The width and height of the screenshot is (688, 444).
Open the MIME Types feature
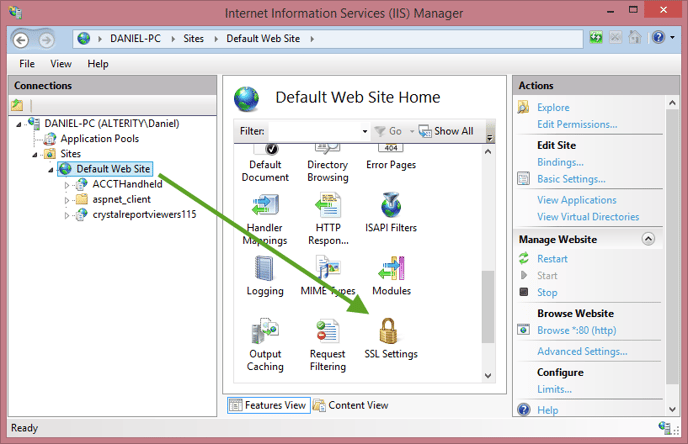(x=328, y=276)
